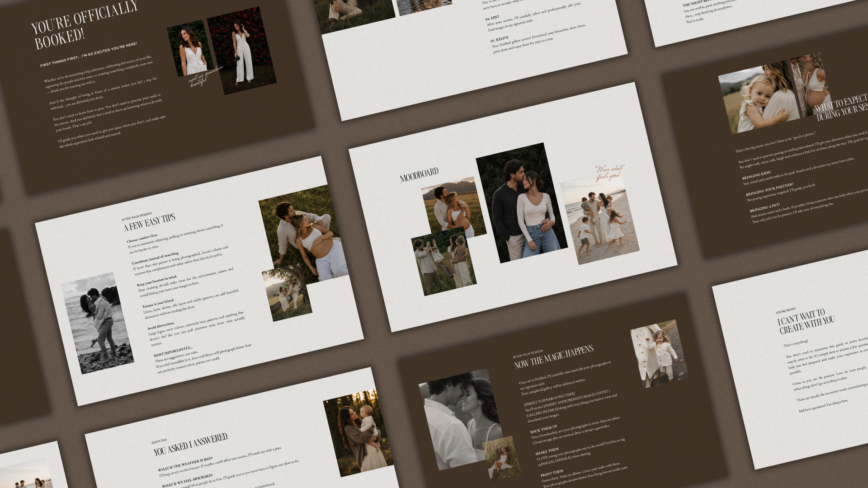Click the "QUICK FAQ" label
Viewport: 868px width, 488px height.
159,441
